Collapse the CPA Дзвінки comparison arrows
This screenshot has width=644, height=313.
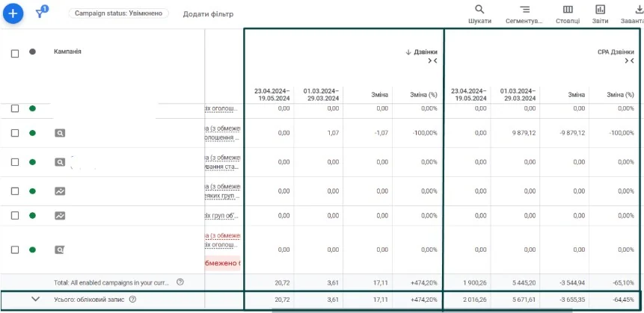click(629, 61)
